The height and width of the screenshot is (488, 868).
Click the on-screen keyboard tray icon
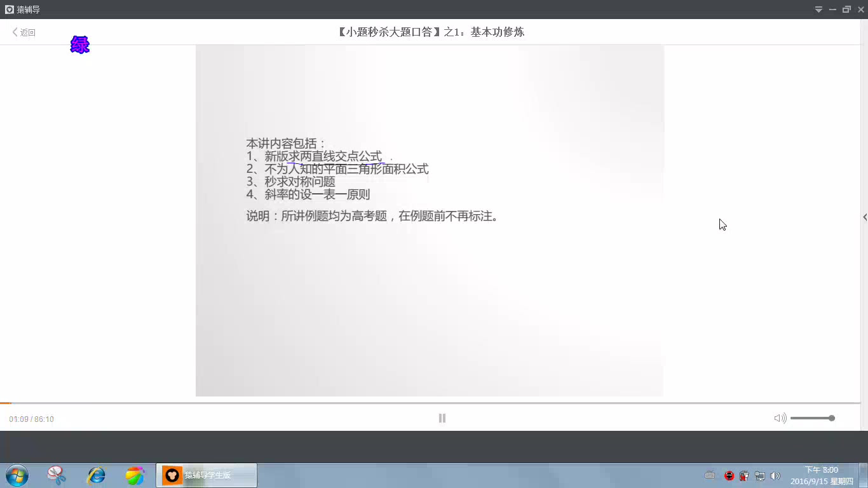[710, 475]
